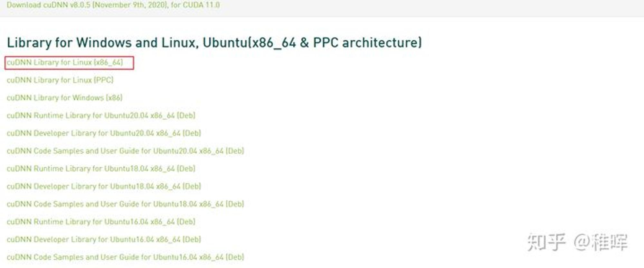Open cuDNN Library for Linux (PPC) link
644x268 pixels.
point(60,80)
